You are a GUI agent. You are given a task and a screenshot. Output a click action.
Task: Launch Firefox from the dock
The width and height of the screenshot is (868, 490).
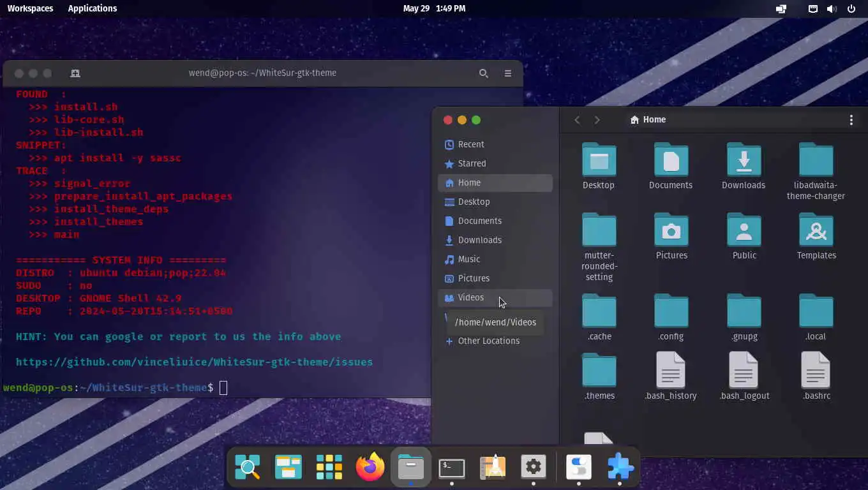pos(370,468)
